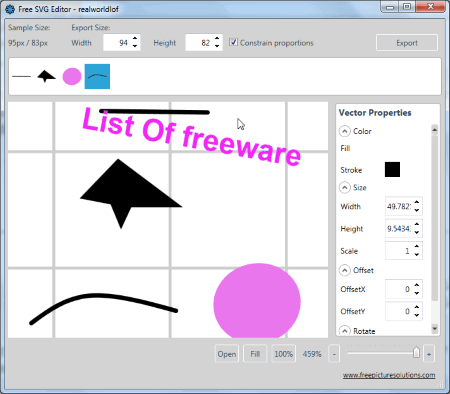Select the pink circle thumbnail
This screenshot has height=394, width=450.
(x=72, y=76)
